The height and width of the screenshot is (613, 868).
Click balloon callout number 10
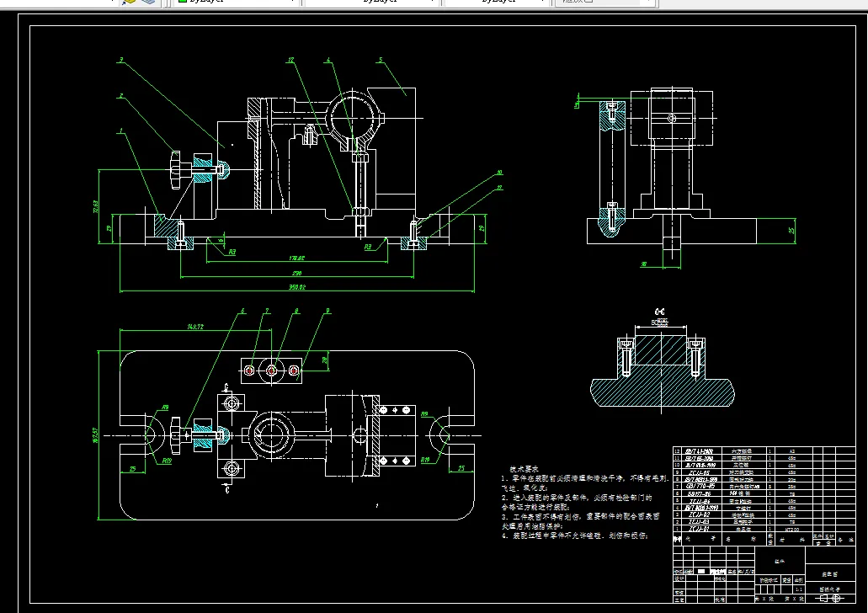tap(499, 173)
